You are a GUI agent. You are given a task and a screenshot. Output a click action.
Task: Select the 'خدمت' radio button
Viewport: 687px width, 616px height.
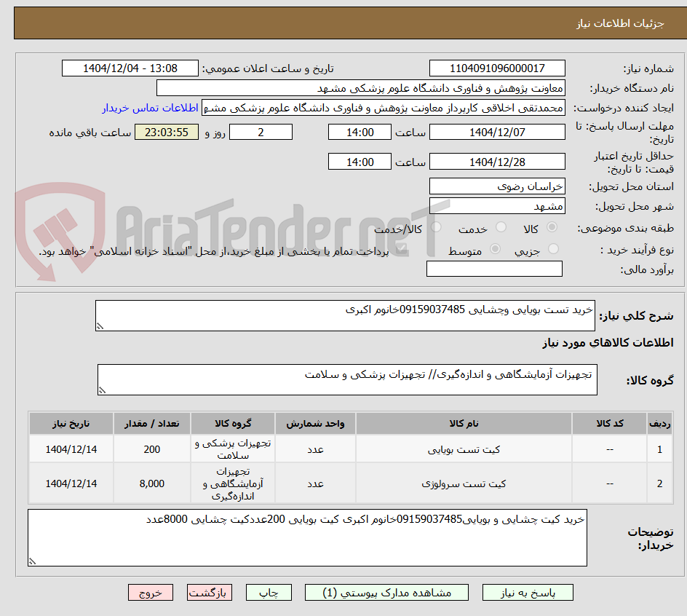(x=501, y=227)
